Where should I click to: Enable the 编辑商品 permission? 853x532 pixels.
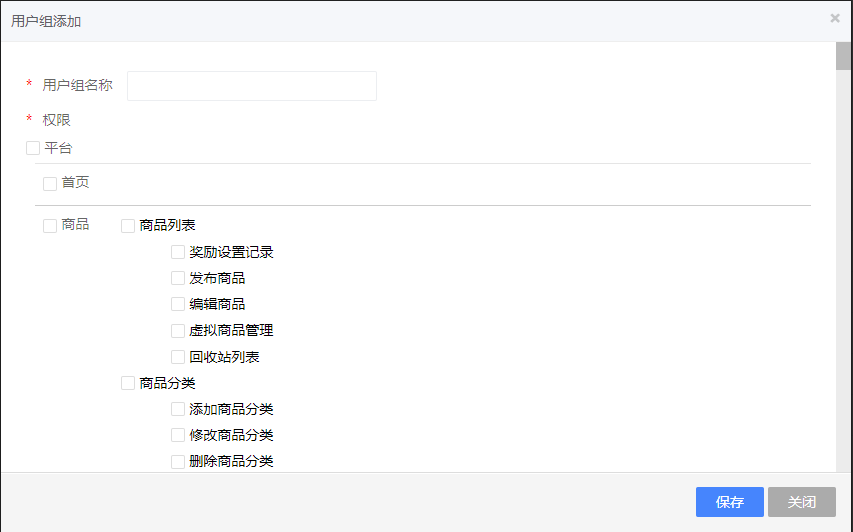[178, 304]
